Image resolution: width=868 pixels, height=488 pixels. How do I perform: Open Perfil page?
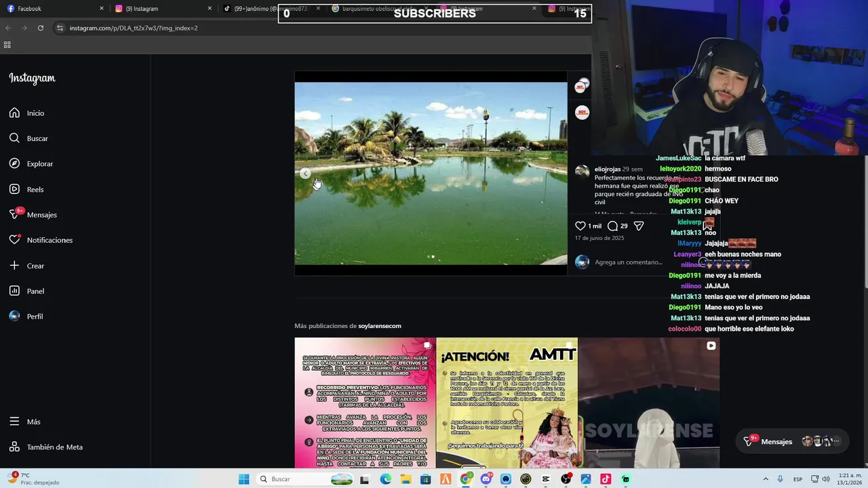[x=26, y=317]
